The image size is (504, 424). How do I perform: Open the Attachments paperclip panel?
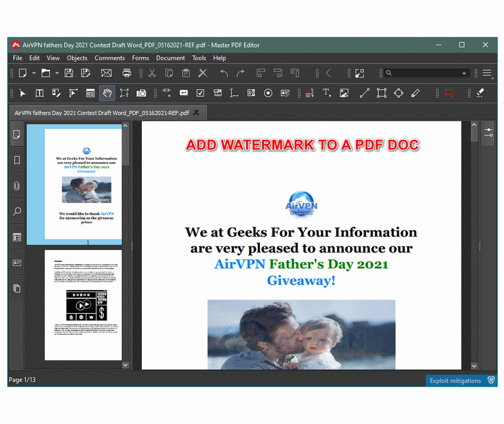(x=17, y=185)
